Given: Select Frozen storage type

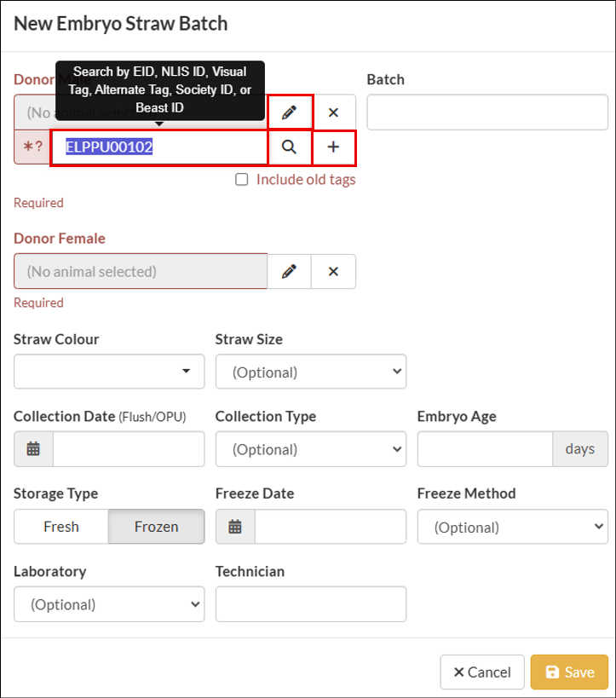Looking at the screenshot, I should (x=157, y=527).
